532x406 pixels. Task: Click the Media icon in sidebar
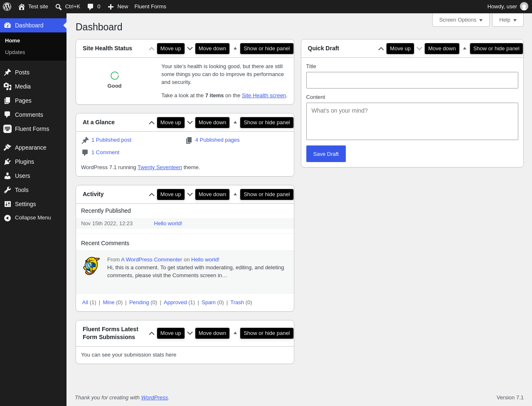pos(7,86)
